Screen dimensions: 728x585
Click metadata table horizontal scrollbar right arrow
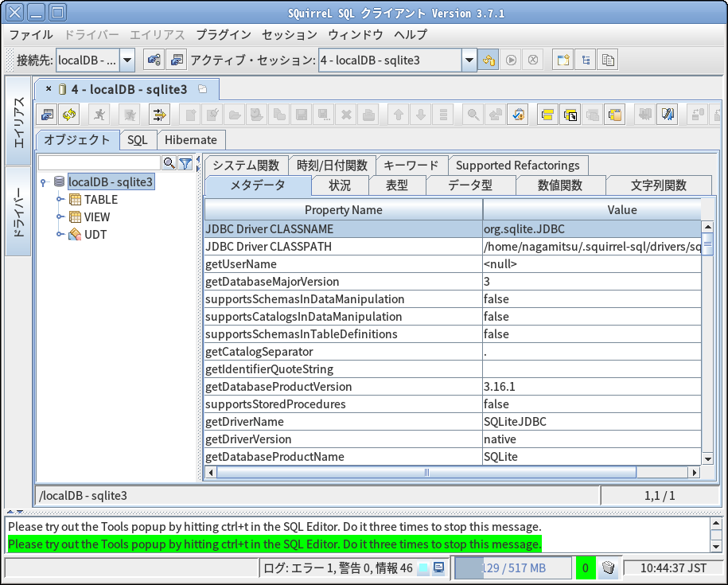coord(694,473)
